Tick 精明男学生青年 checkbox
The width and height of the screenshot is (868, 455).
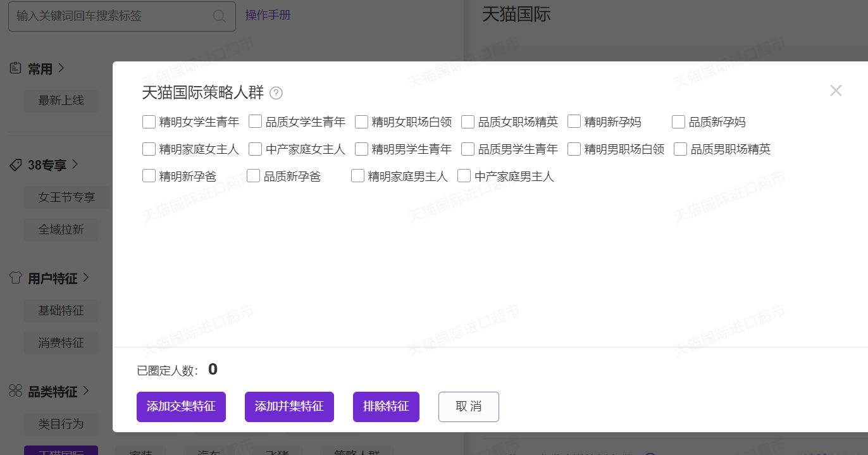[361, 149]
